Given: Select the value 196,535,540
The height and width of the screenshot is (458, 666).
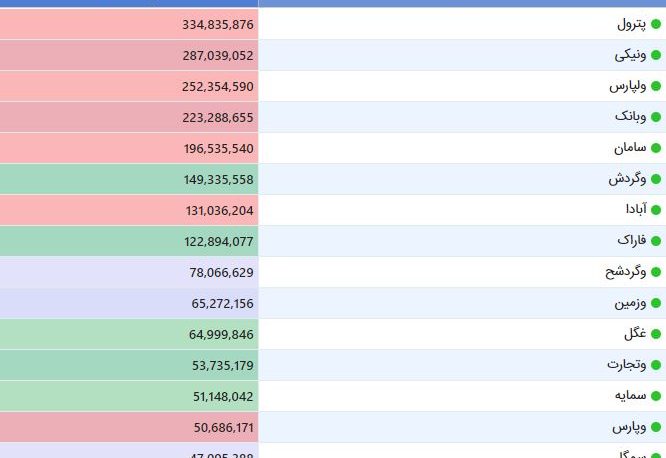Looking at the screenshot, I should click(219, 149).
